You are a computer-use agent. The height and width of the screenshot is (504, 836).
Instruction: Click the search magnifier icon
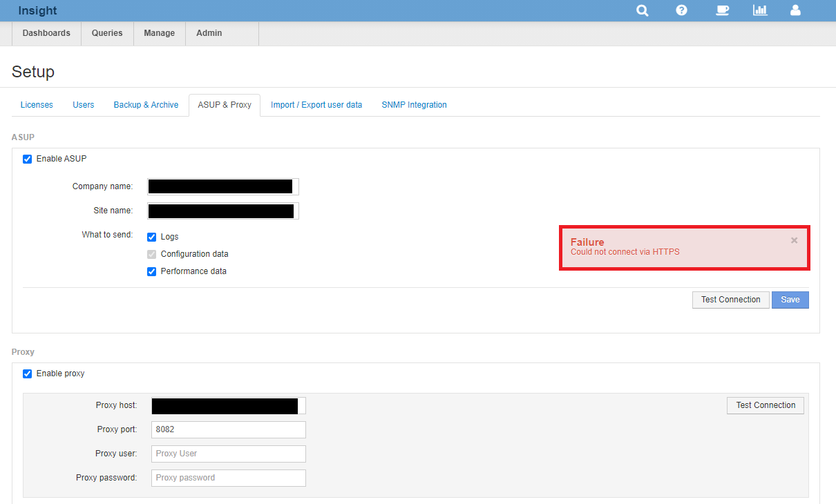(x=643, y=10)
